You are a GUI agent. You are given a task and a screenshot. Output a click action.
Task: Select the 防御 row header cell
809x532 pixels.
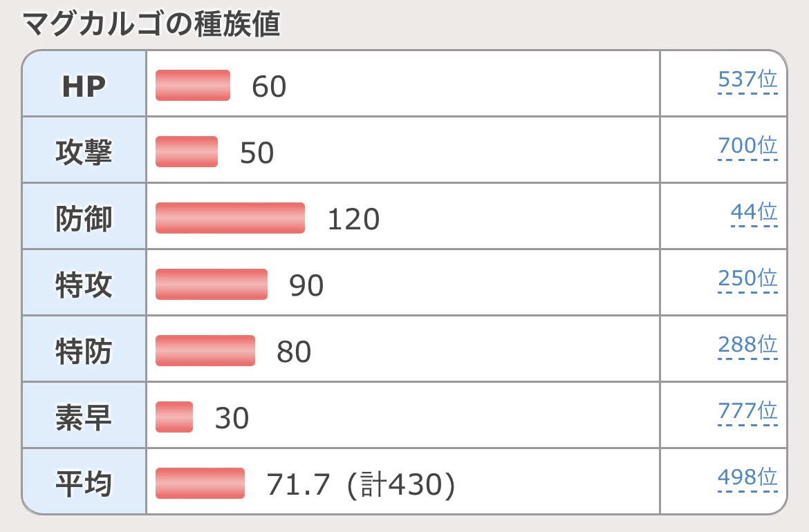coord(84,216)
